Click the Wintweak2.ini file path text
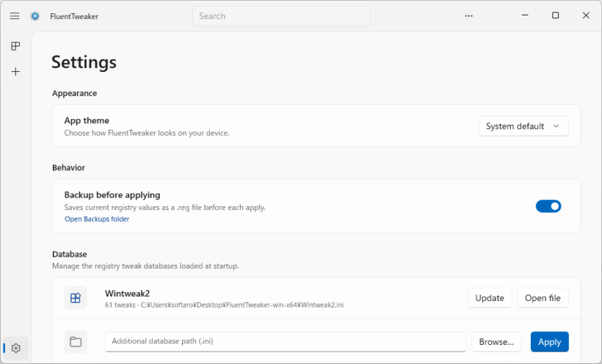The width and height of the screenshot is (602, 364). pos(242,305)
